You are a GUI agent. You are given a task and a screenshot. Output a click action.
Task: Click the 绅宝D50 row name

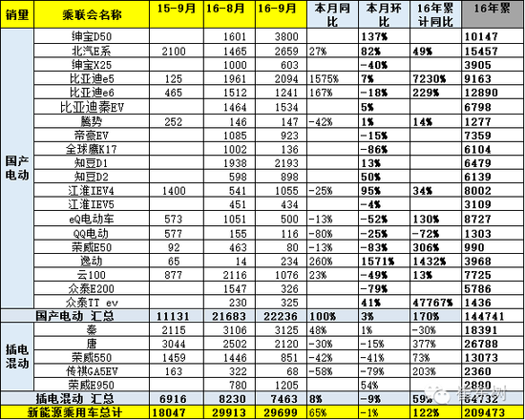pyautogui.click(x=92, y=36)
